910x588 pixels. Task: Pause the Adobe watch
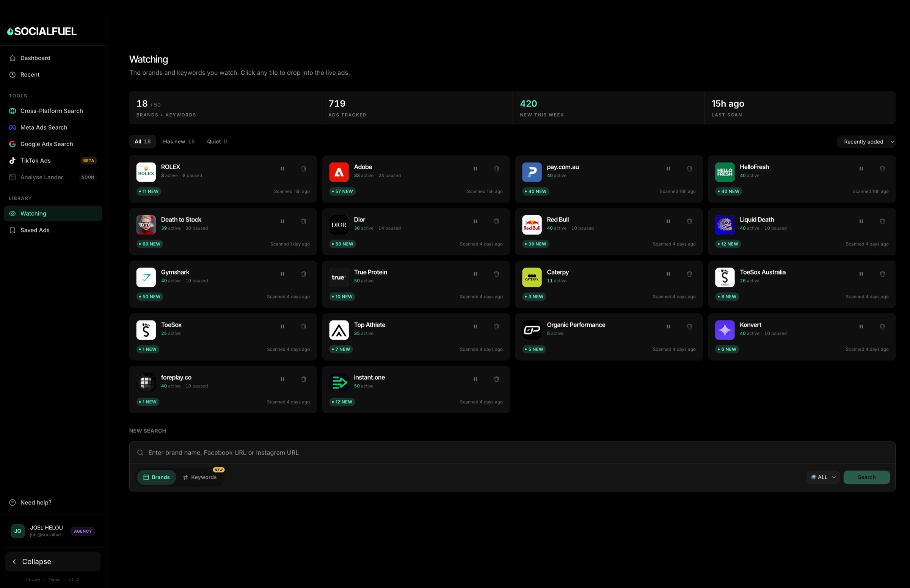475,169
